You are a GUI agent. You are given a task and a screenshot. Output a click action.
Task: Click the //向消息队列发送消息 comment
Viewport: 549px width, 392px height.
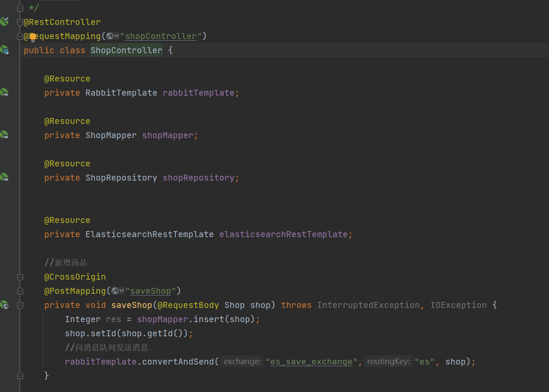coord(106,347)
